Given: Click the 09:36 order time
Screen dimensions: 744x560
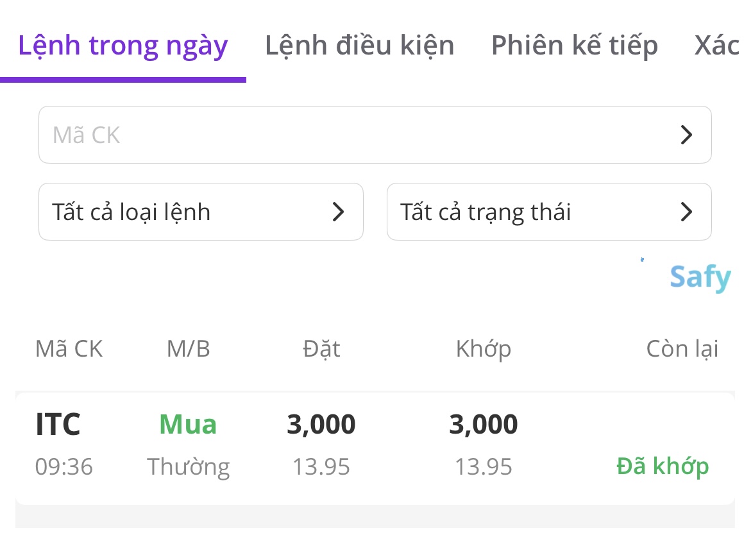Looking at the screenshot, I should (64, 466).
